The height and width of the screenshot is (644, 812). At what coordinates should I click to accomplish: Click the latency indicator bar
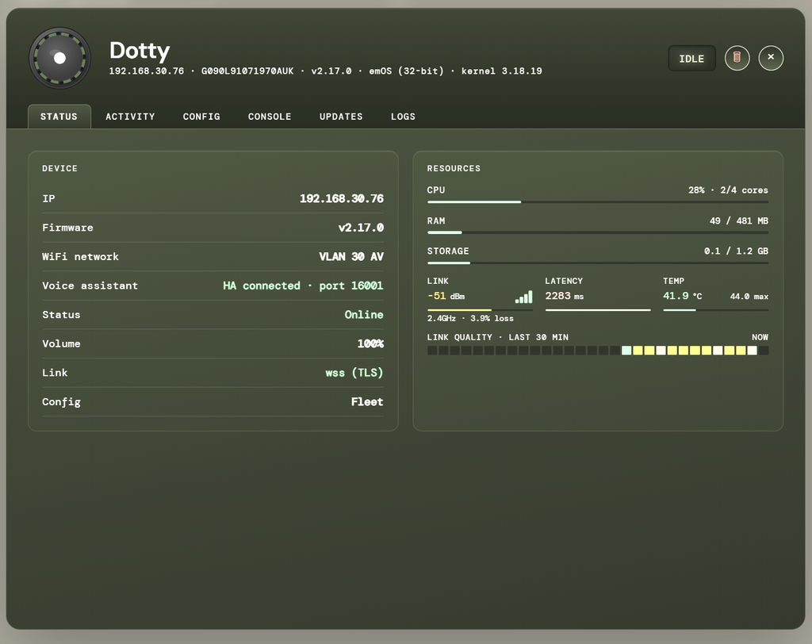coord(598,310)
